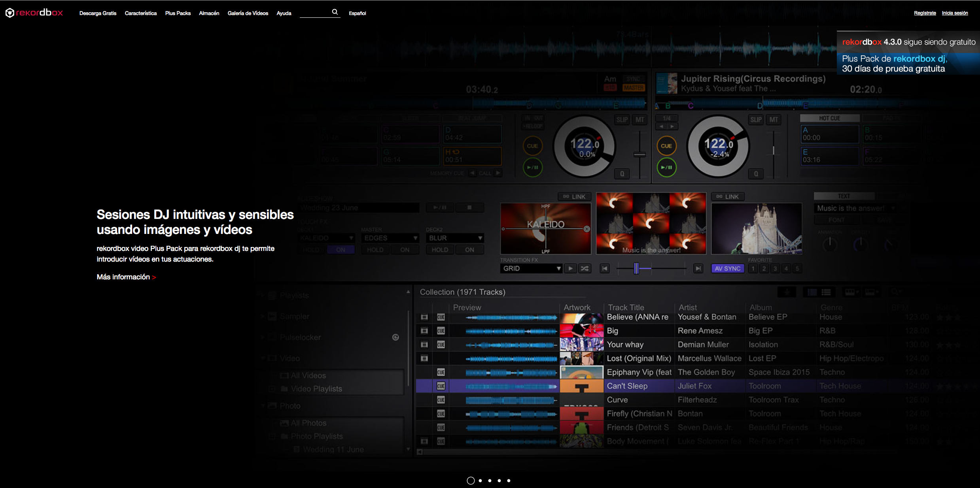
Task: Click the CUE icon in the Curve row
Action: click(441, 400)
